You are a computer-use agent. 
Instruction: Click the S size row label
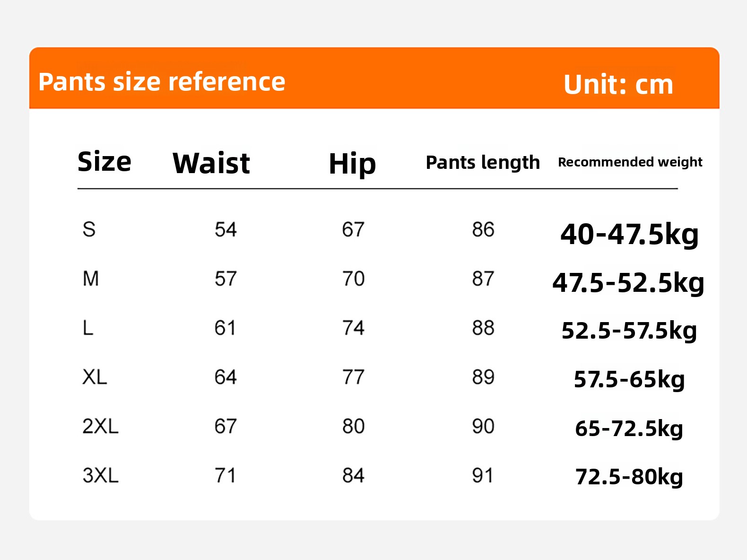point(89,230)
